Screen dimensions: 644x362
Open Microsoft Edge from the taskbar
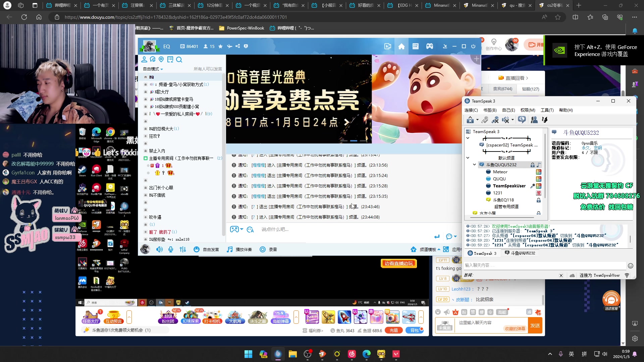point(367,354)
